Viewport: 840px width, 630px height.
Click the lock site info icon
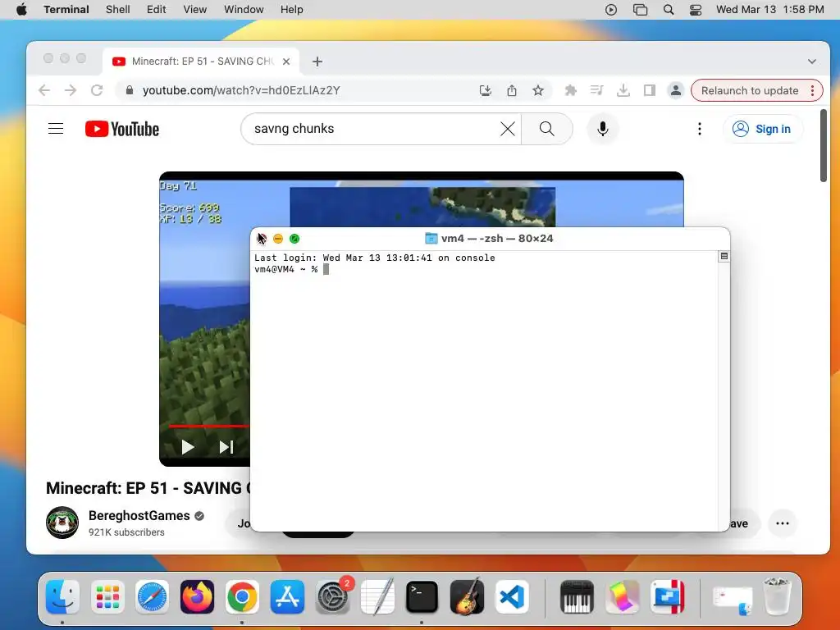(129, 90)
